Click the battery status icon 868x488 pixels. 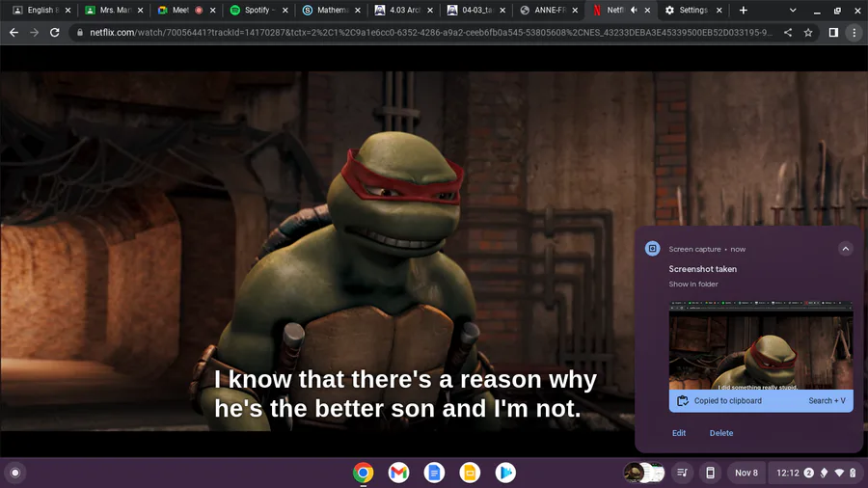854,473
